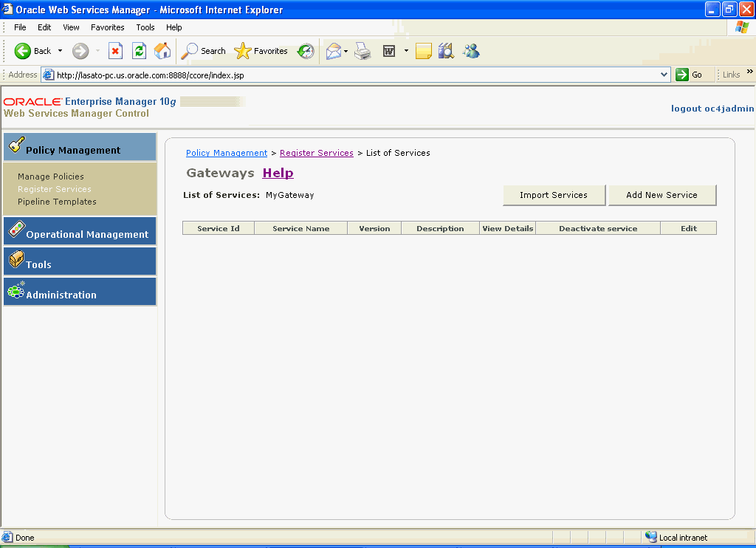Viewport: 756px width, 548px height.
Task: Click the Messenger people icon
Action: (x=471, y=51)
